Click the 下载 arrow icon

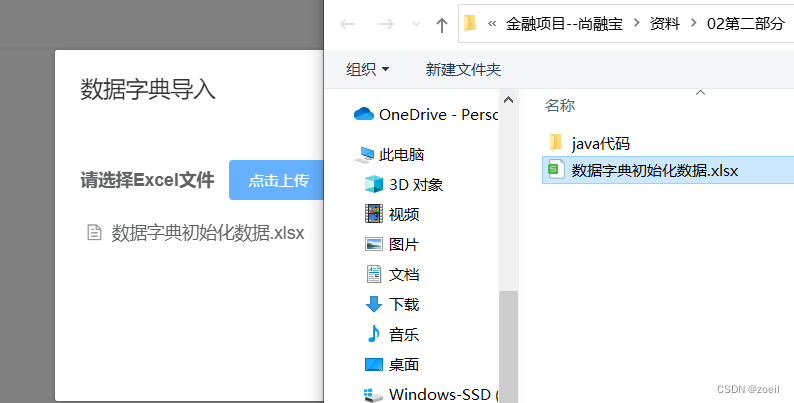click(374, 304)
